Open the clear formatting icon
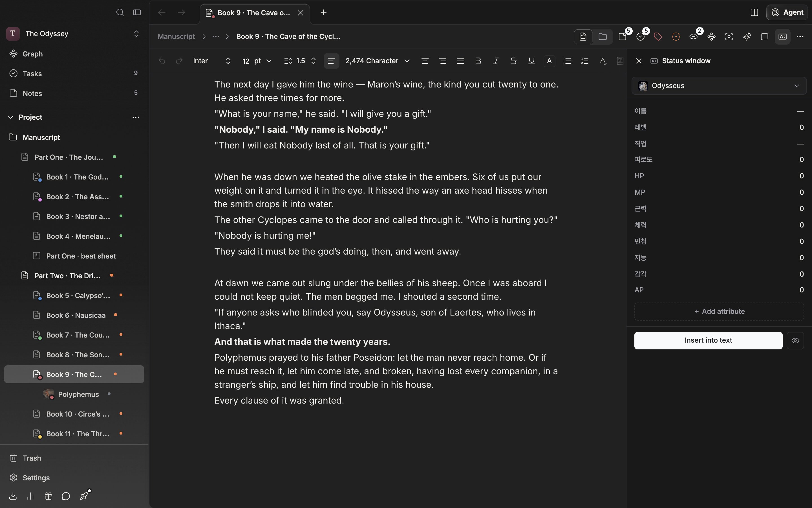 [603, 61]
